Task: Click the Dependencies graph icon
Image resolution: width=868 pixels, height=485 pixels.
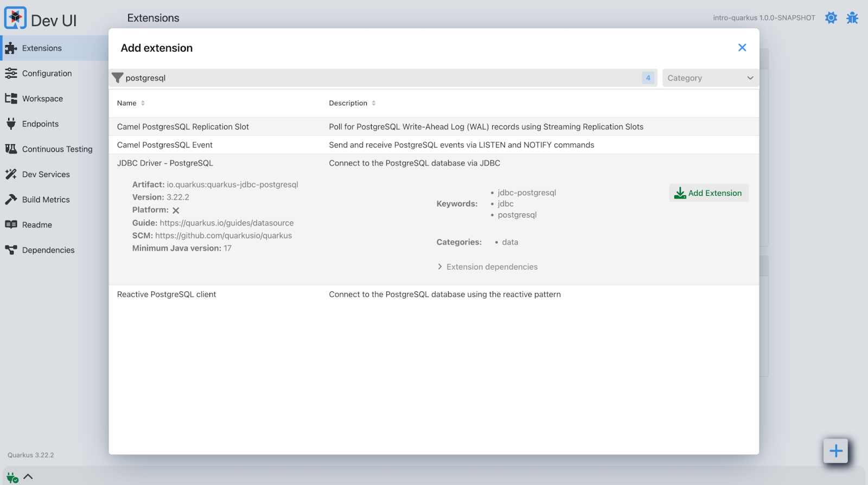Action: [x=11, y=250]
